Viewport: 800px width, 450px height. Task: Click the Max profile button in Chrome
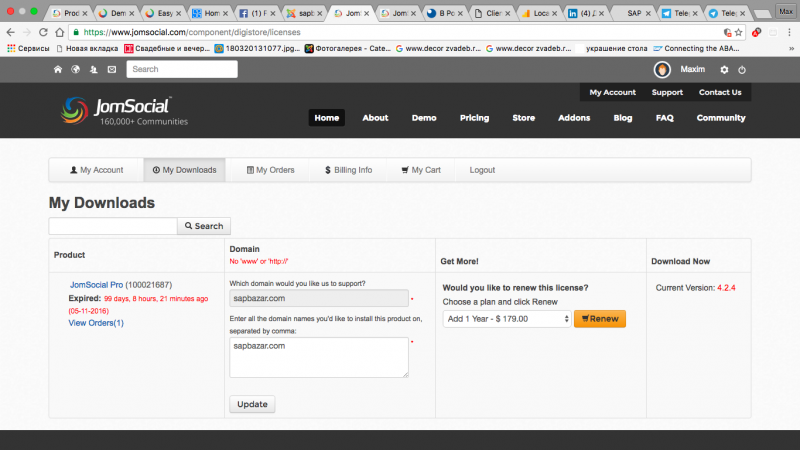(785, 11)
